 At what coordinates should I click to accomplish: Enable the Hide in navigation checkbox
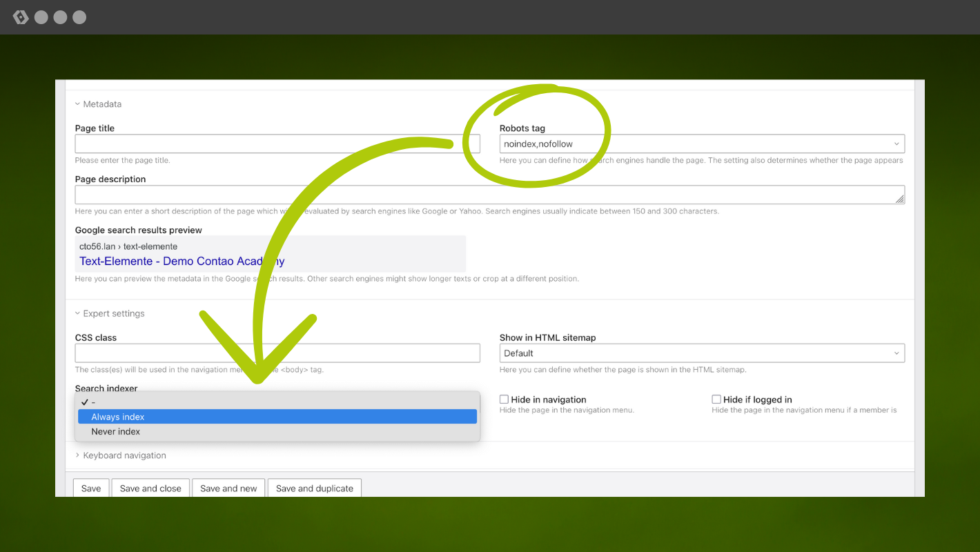(504, 400)
